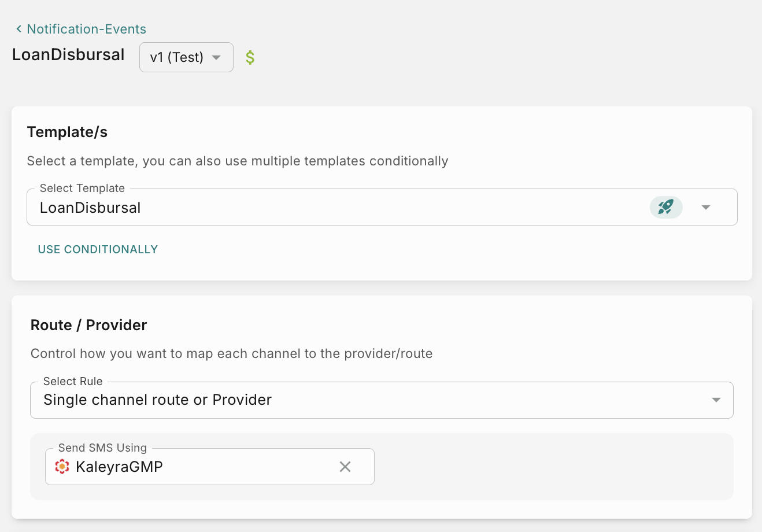Click the KaleyraGMP provider name text
This screenshot has width=762, height=532.
(x=119, y=467)
